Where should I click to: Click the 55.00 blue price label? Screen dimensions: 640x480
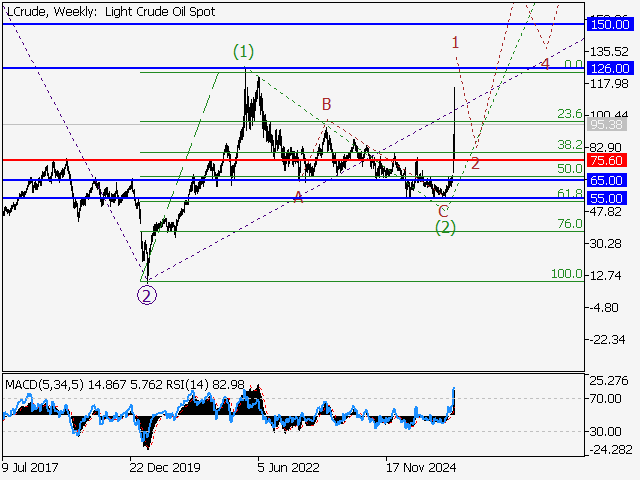click(607, 198)
